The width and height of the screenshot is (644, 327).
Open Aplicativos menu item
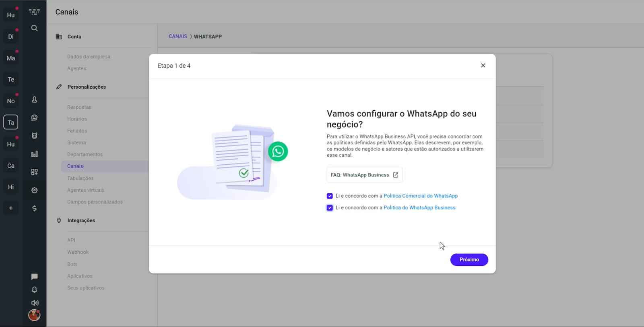pyautogui.click(x=80, y=276)
